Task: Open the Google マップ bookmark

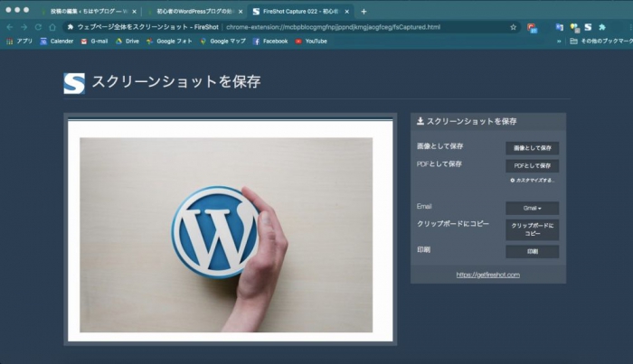Action: pyautogui.click(x=222, y=42)
